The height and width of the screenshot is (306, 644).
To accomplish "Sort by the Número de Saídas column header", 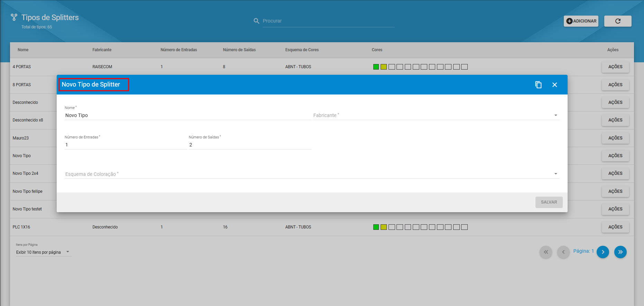I will click(x=239, y=50).
